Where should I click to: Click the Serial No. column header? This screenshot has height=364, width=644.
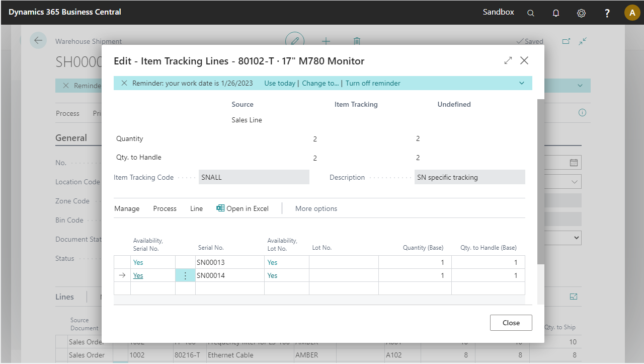(x=211, y=248)
